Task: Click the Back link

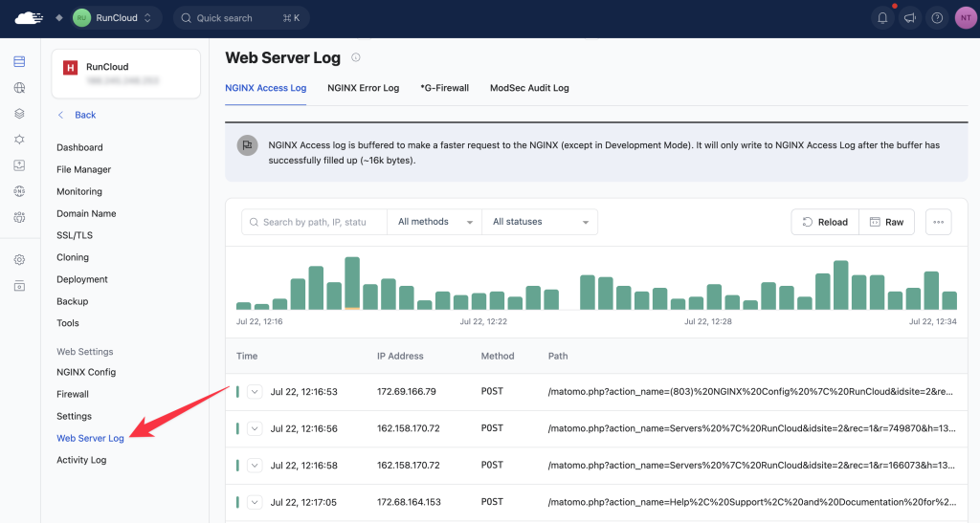Action: pos(78,115)
